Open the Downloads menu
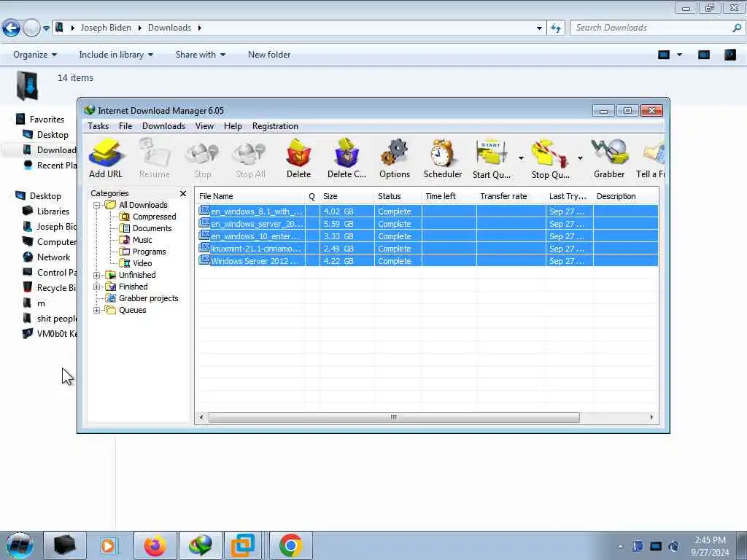Image resolution: width=747 pixels, height=560 pixels. point(163,126)
